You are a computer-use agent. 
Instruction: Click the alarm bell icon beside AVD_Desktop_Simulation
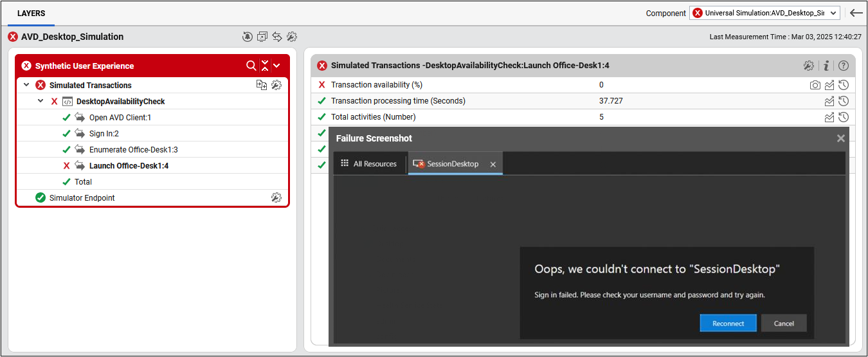[x=248, y=37]
